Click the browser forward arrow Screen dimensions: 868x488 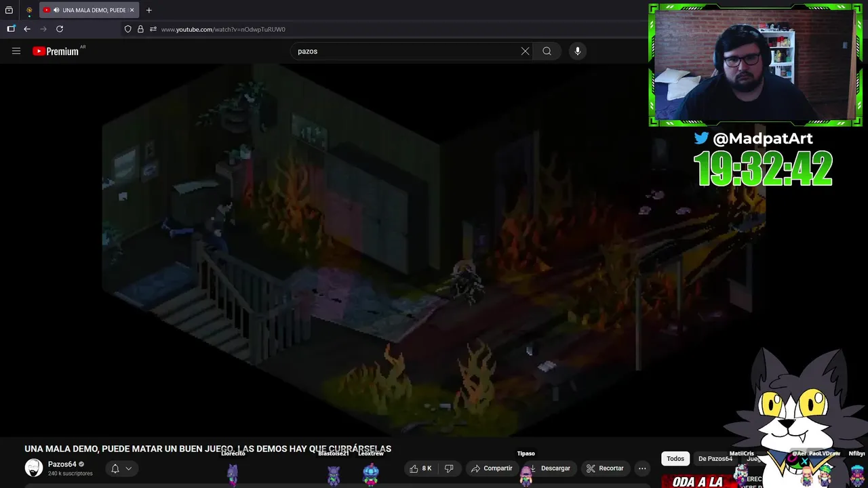click(x=43, y=29)
